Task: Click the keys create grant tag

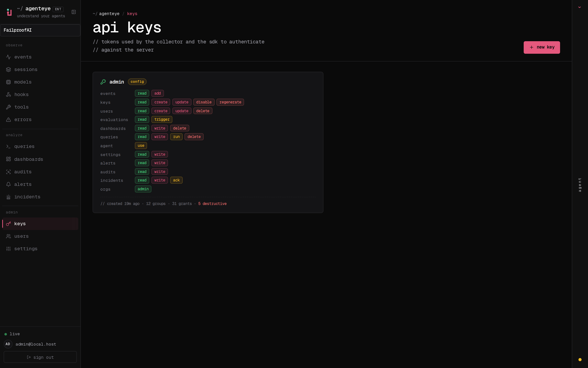Action: click(161, 102)
